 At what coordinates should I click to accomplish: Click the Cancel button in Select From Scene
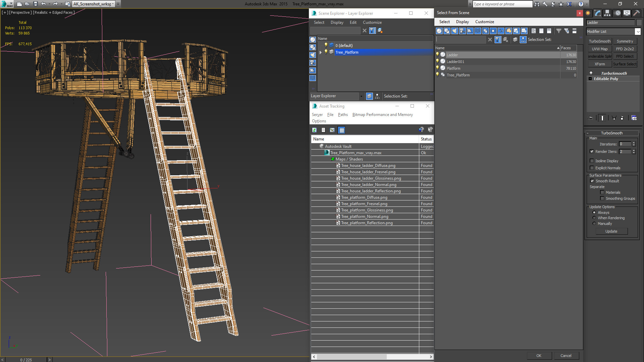click(x=566, y=356)
